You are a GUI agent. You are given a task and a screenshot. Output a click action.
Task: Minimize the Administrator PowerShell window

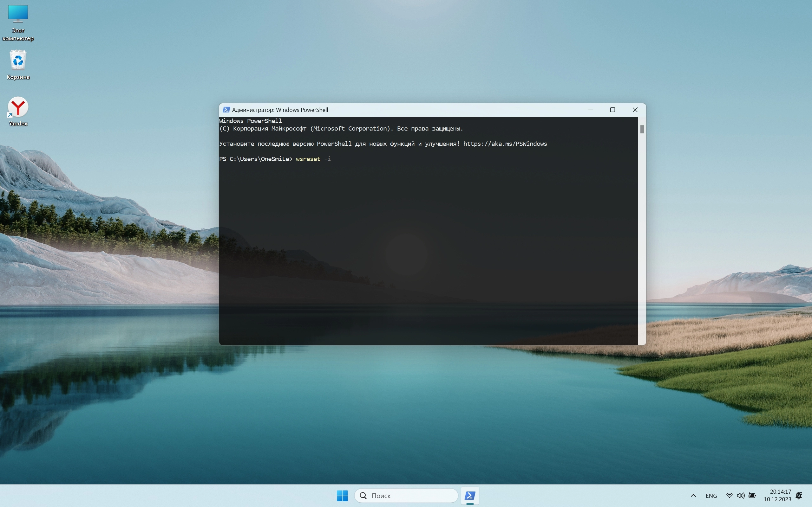tap(591, 110)
